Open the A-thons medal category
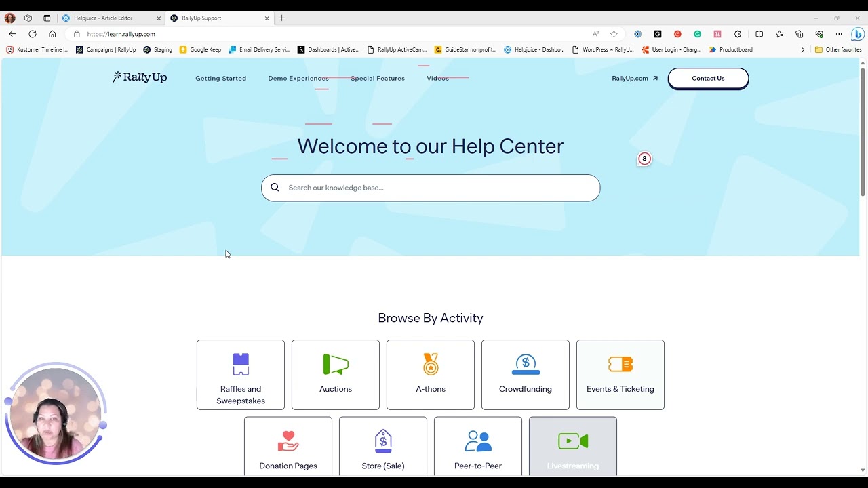Viewport: 868px width, 488px height. tap(431, 375)
